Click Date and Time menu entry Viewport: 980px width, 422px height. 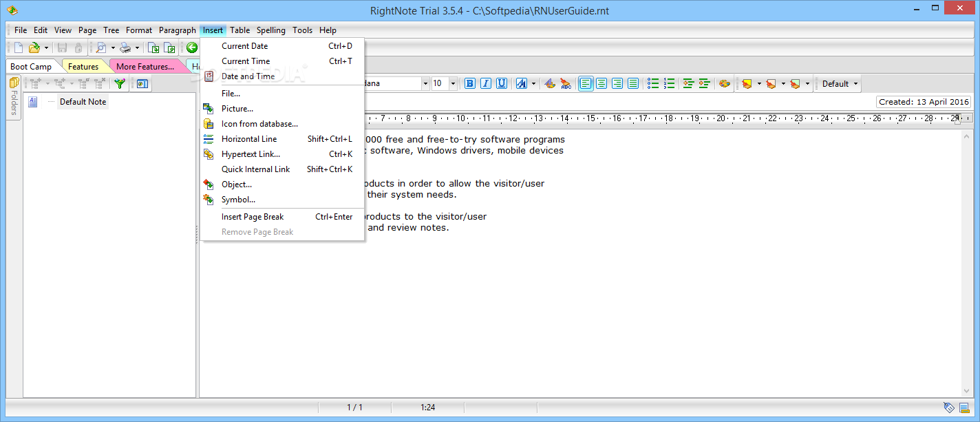tap(282, 76)
